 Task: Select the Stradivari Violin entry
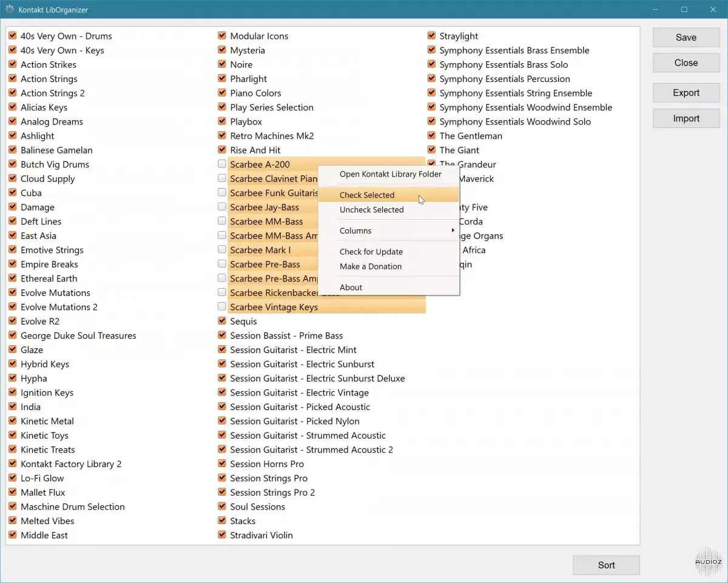(261, 535)
